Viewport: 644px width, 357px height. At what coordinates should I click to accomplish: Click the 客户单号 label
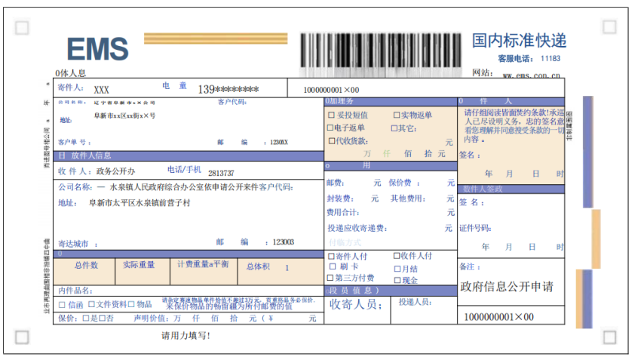[x=75, y=143]
